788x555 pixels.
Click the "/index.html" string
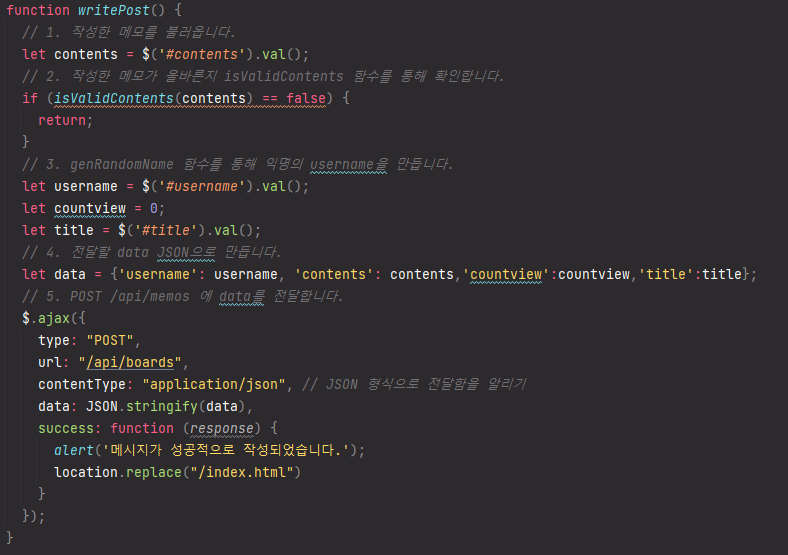242,473
